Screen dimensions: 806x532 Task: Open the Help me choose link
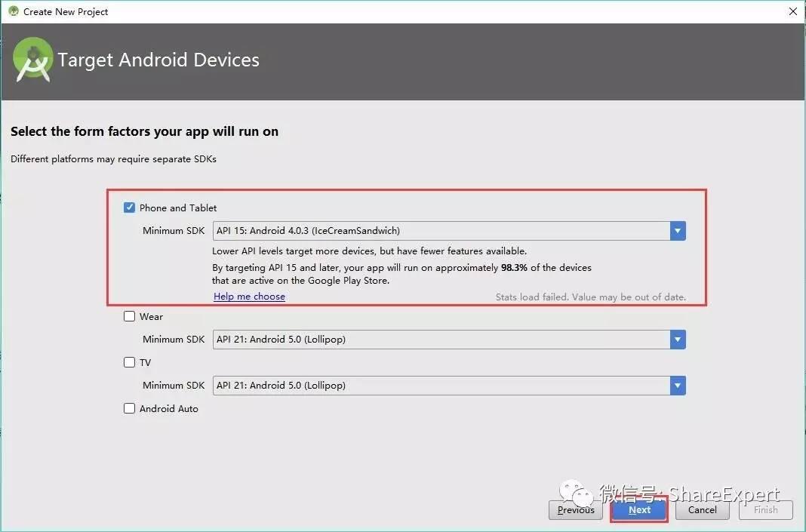pos(249,296)
